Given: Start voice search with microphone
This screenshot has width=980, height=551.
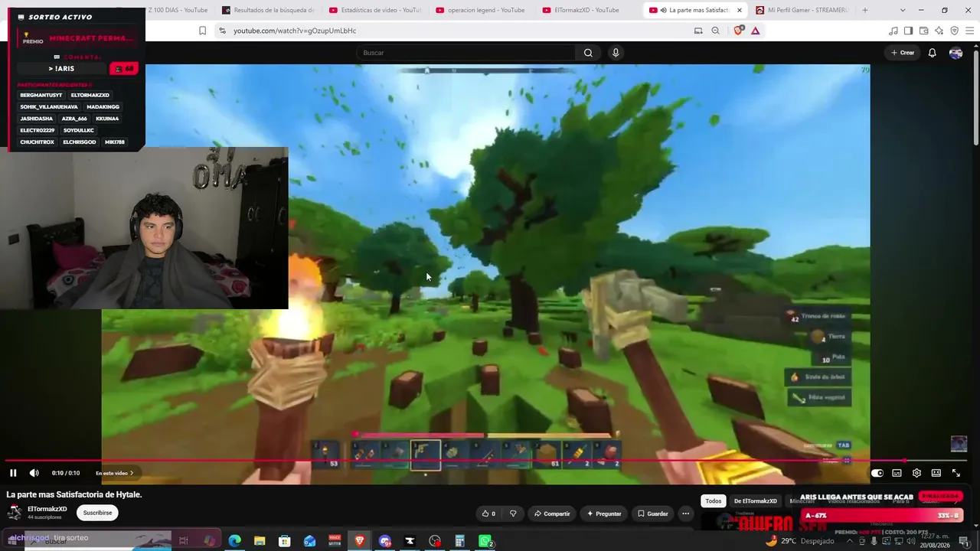Looking at the screenshot, I should (616, 53).
